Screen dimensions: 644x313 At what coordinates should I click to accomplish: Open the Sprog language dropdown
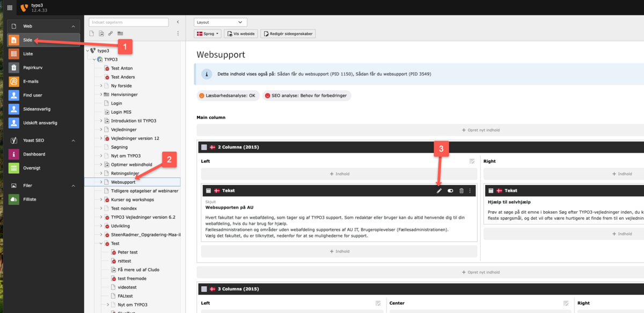coord(208,34)
